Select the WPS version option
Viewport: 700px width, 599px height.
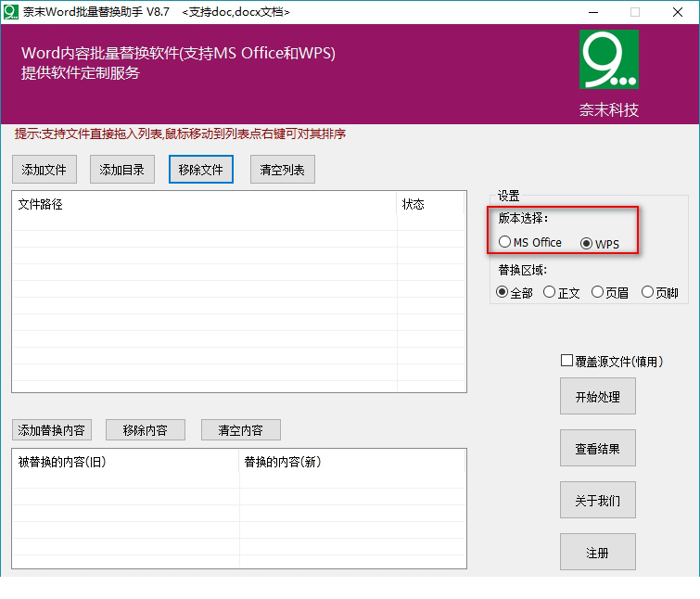pos(586,244)
